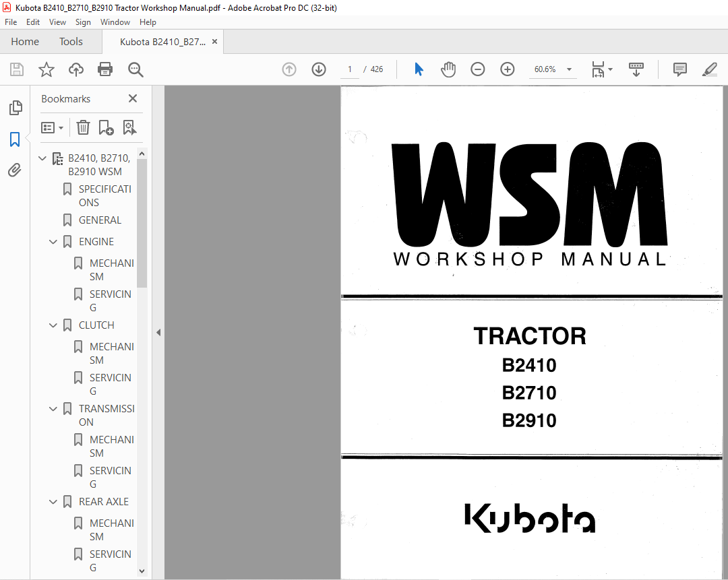Switch to the Tools tab
Image resolution: width=728 pixels, height=580 pixels.
(x=71, y=42)
